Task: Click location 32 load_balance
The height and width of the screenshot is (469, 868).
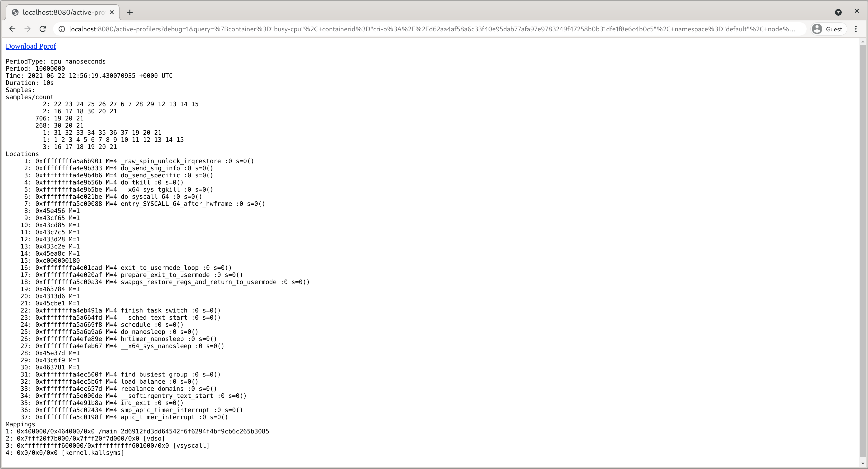Action: 110,382
